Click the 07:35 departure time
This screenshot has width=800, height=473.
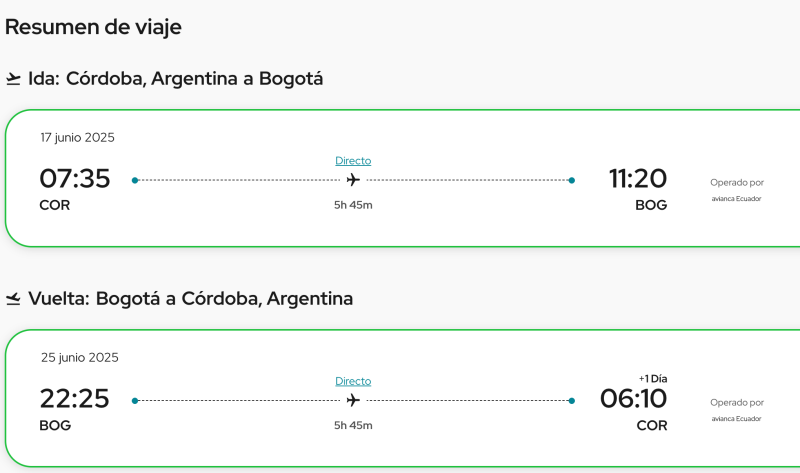(x=75, y=179)
